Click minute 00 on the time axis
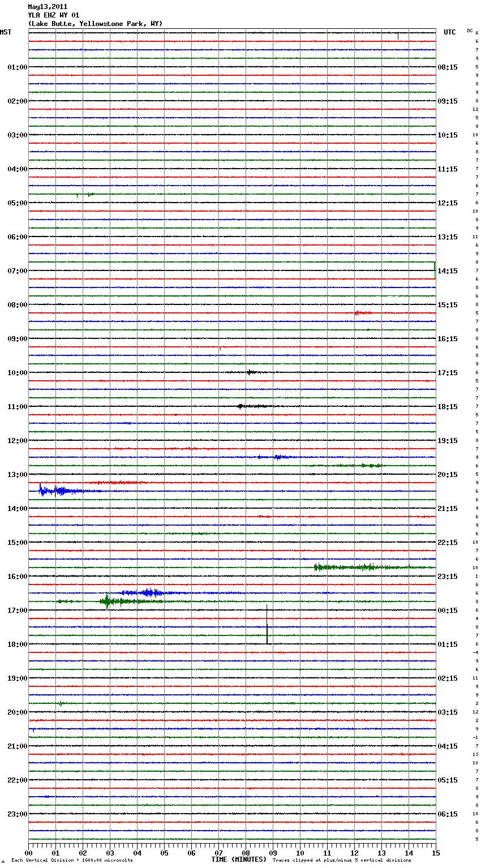481x868 pixels. tap(28, 853)
